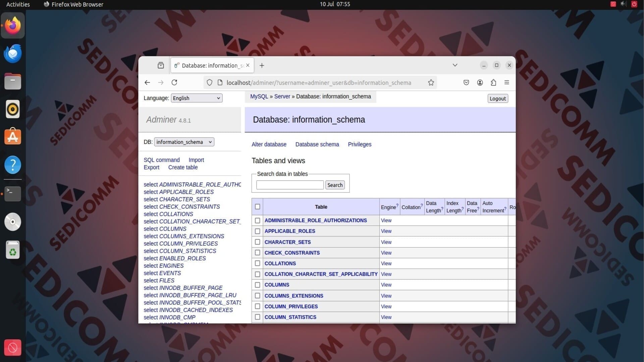The image size is (644, 362).
Task: Go back using the back arrow
Action: [x=147, y=82]
